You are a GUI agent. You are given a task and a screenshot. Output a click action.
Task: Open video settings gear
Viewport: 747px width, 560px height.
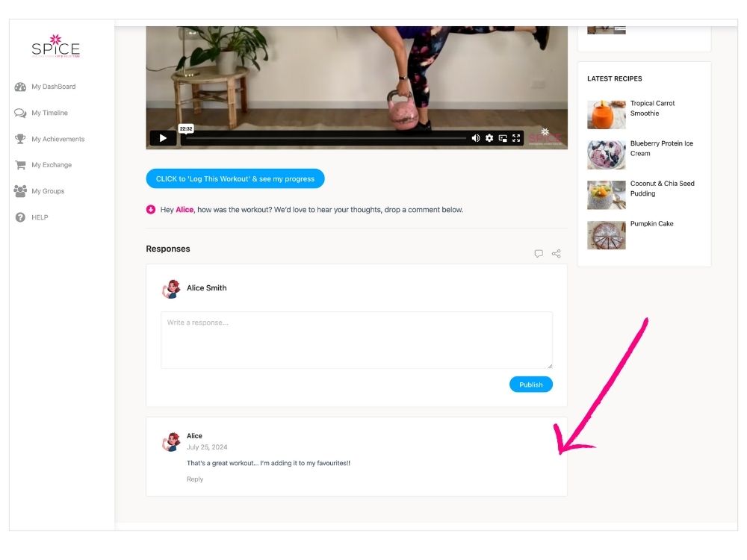click(x=489, y=138)
